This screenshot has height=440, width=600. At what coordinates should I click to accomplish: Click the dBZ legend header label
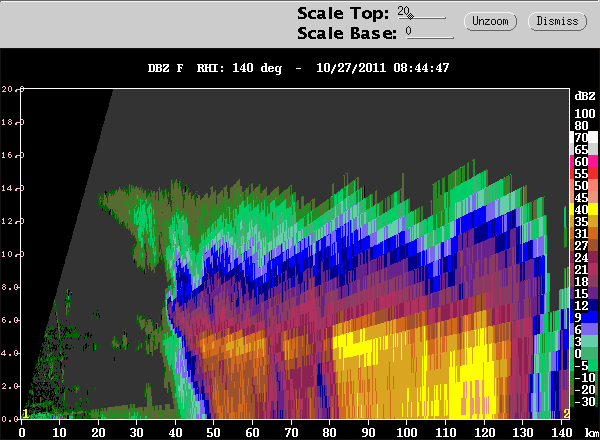click(581, 97)
